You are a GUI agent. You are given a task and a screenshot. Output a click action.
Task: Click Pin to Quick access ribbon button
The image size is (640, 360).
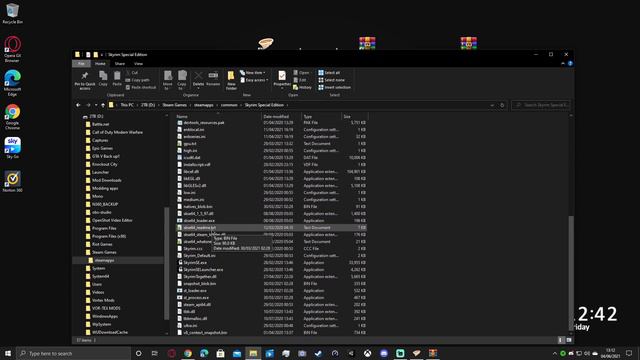click(x=84, y=80)
